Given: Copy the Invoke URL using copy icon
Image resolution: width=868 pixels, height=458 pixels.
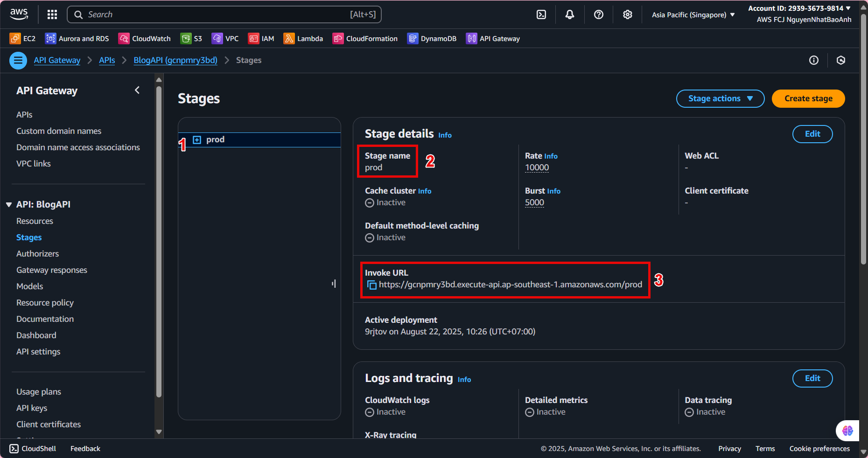Looking at the screenshot, I should point(371,285).
